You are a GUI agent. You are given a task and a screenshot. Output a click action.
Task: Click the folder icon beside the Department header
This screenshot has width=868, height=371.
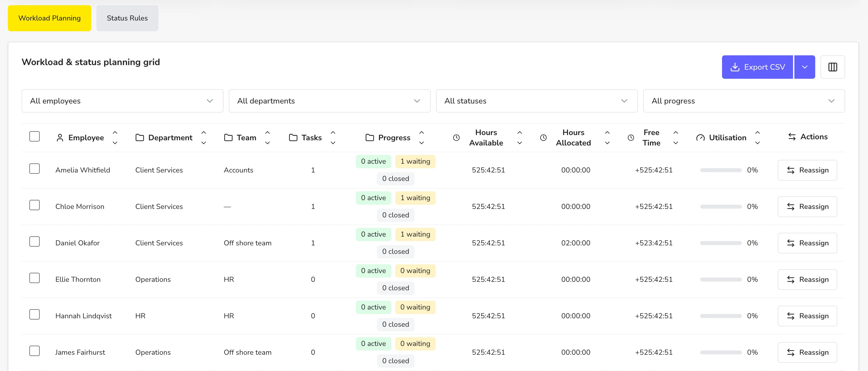pos(139,137)
